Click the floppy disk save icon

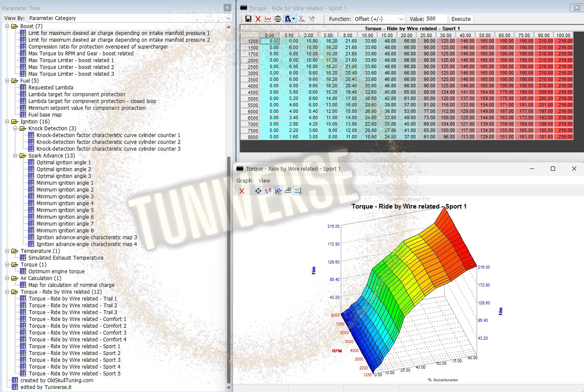tap(248, 19)
